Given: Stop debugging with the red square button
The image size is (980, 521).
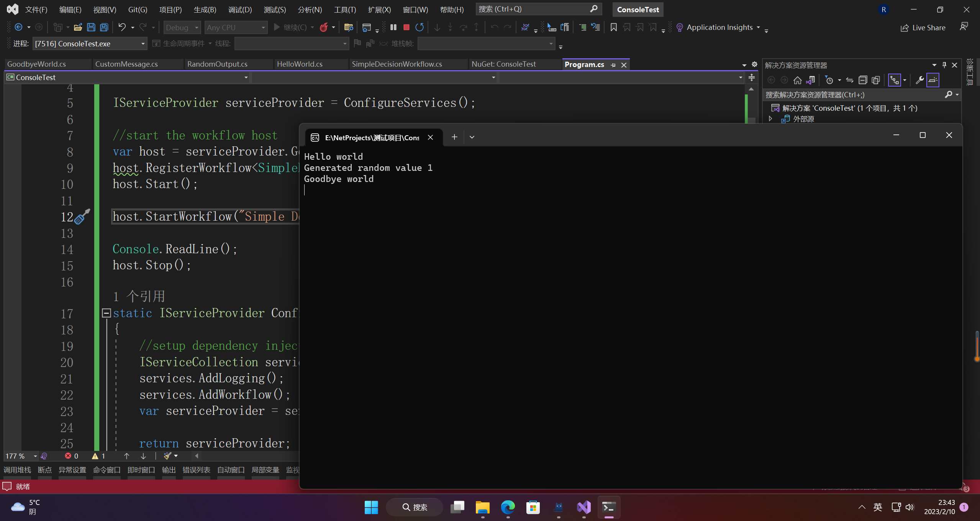Looking at the screenshot, I should pos(406,27).
